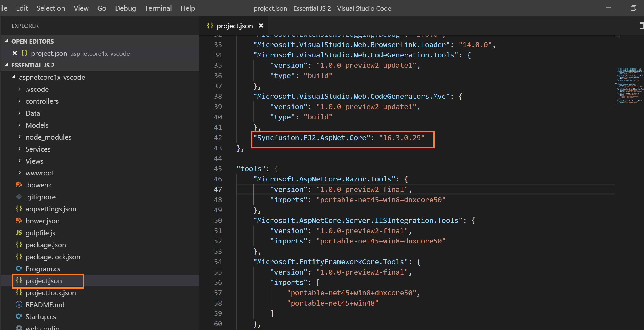Open .gitignore file in explorer
644x330 pixels.
click(41, 197)
